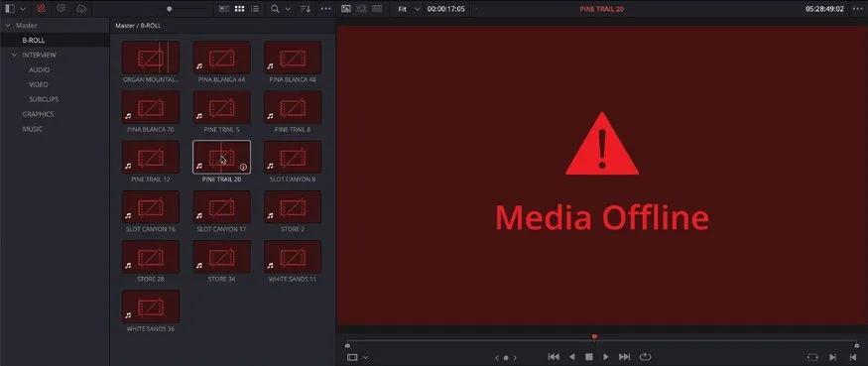Click the match frame icon

tap(812, 358)
